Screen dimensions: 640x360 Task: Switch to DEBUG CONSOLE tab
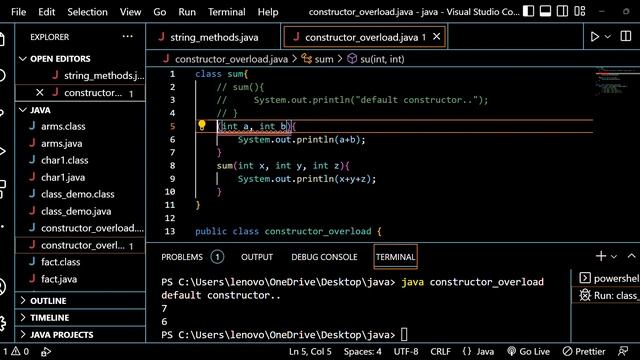pos(324,257)
